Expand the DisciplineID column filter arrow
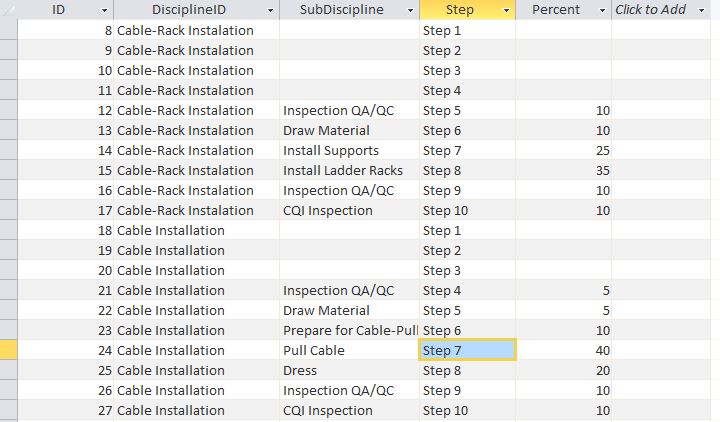 point(270,10)
